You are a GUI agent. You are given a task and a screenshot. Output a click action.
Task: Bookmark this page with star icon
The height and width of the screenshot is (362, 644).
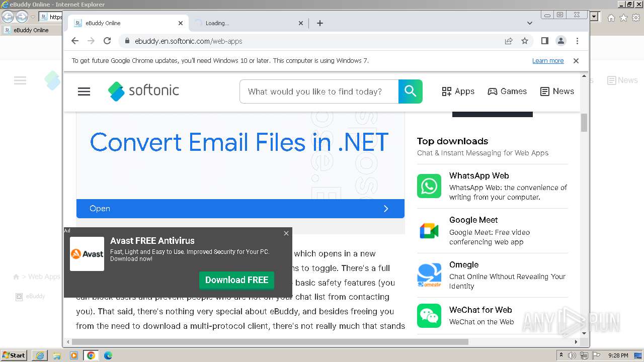(525, 41)
